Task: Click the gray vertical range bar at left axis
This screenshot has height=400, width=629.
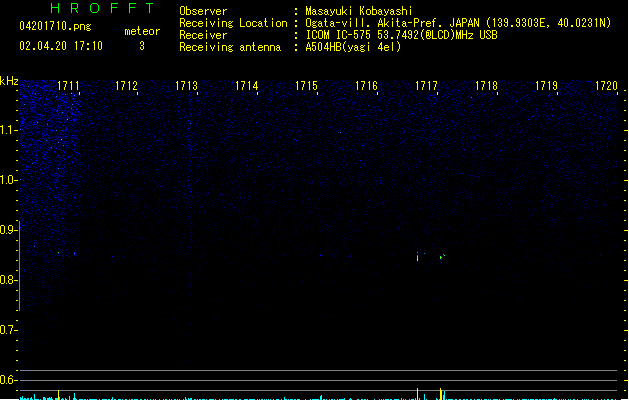Action: click(19, 266)
